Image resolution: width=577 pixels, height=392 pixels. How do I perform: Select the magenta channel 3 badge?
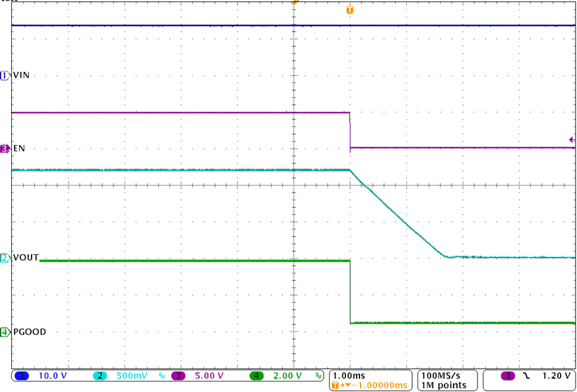click(x=177, y=376)
